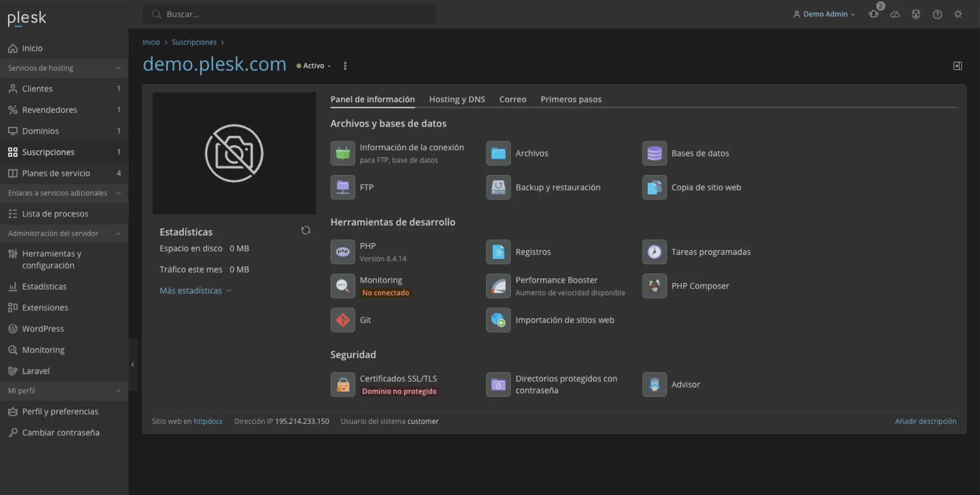Click inside the Buscar search field
The width and height of the screenshot is (980, 495).
[289, 14]
